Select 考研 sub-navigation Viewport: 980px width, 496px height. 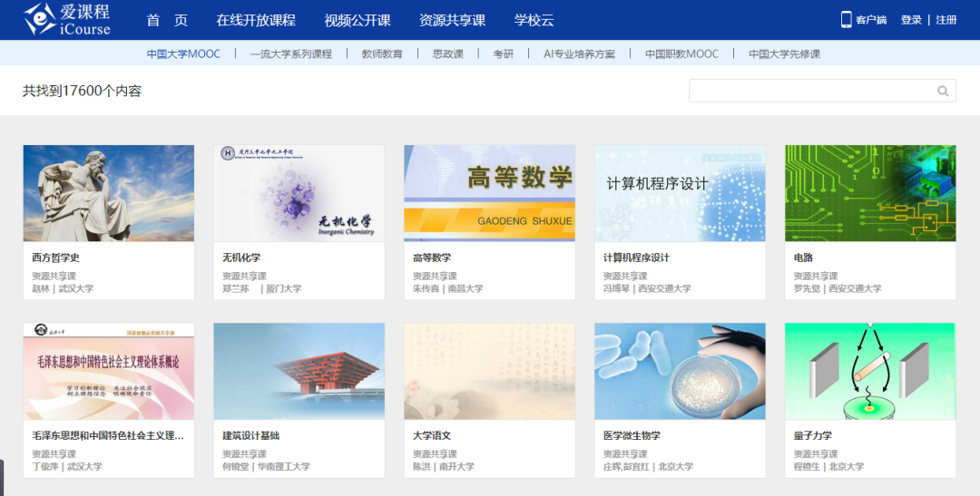pyautogui.click(x=503, y=53)
